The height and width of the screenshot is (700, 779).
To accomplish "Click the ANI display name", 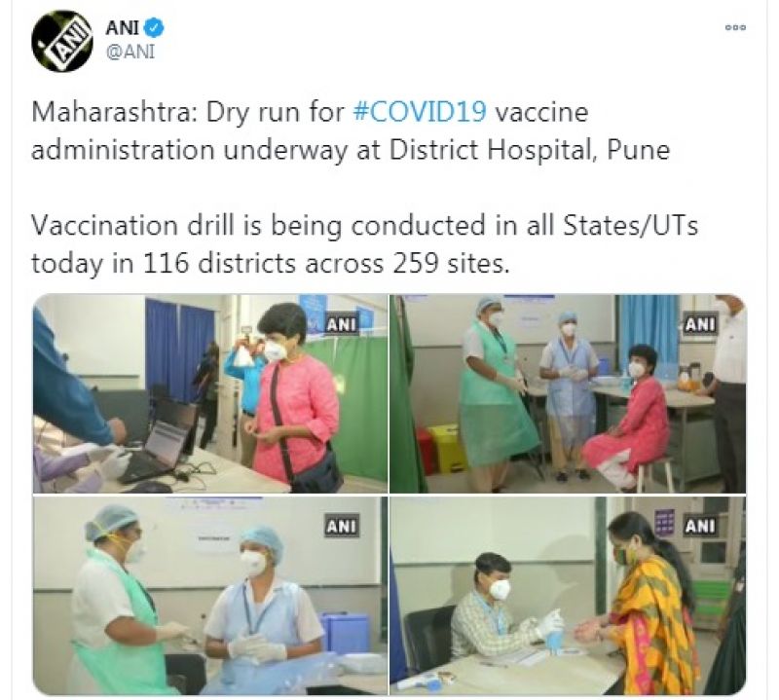I will click(122, 27).
